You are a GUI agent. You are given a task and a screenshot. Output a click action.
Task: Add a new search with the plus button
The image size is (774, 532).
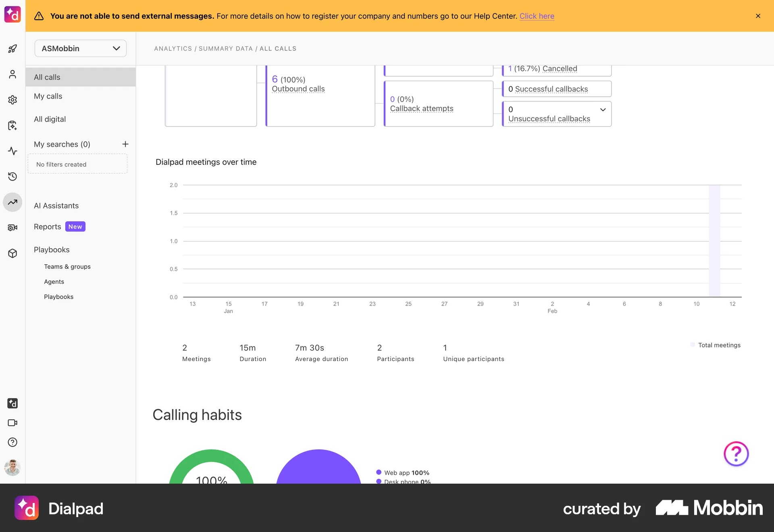[x=125, y=144]
